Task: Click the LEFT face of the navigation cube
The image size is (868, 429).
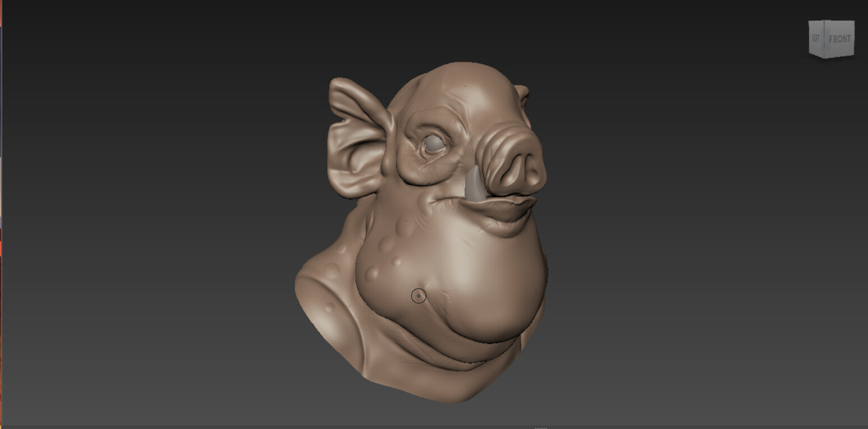Action: click(816, 39)
